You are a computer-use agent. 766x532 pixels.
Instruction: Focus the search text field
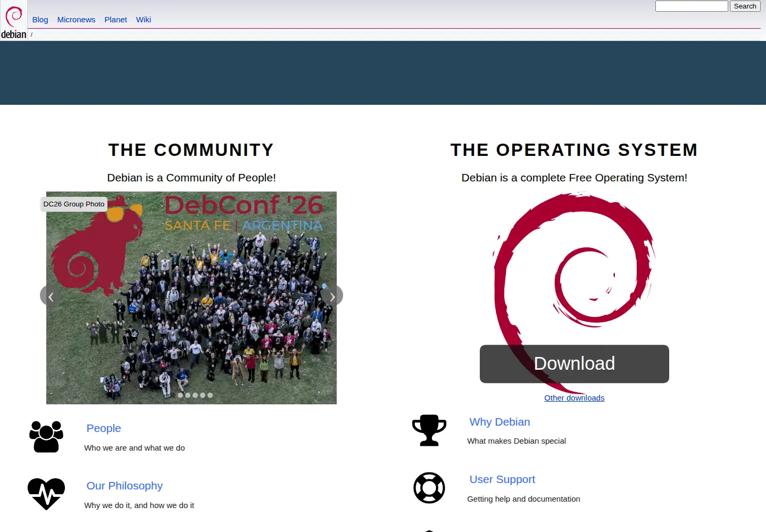692,6
